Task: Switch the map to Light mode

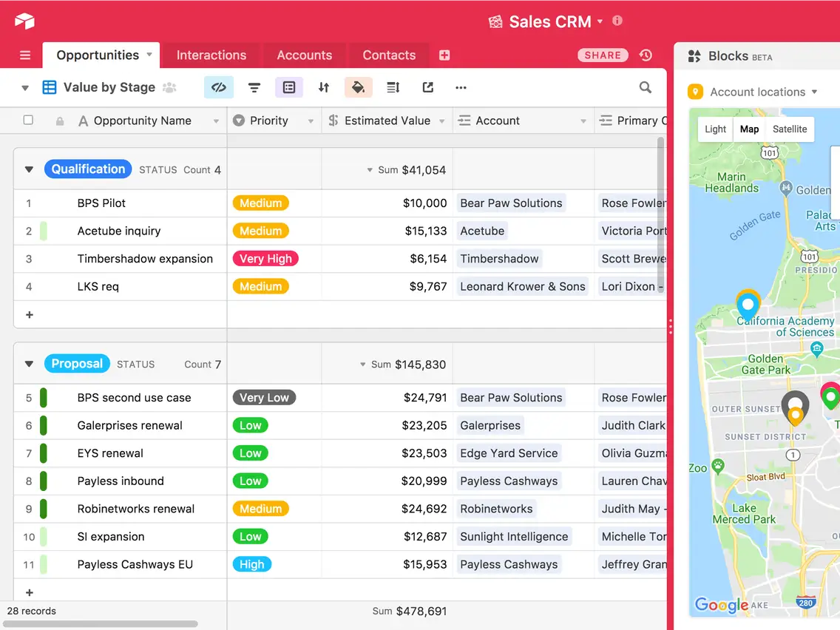Action: pos(714,129)
